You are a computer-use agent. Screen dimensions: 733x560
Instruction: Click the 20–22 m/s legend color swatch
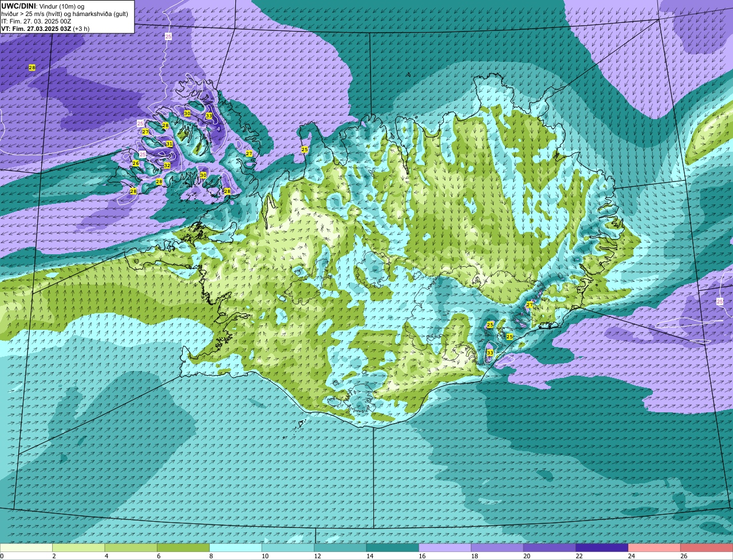(550, 548)
